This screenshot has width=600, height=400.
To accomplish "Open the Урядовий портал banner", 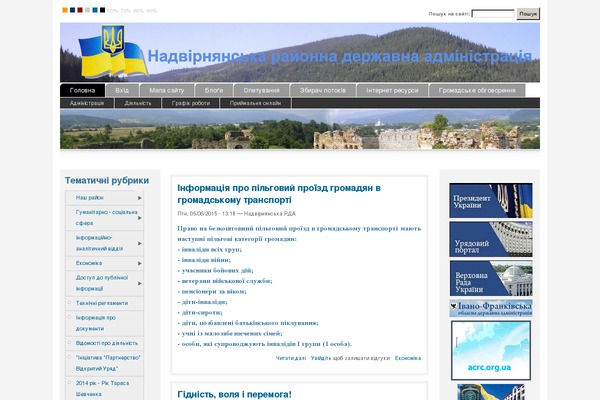I will (x=491, y=239).
